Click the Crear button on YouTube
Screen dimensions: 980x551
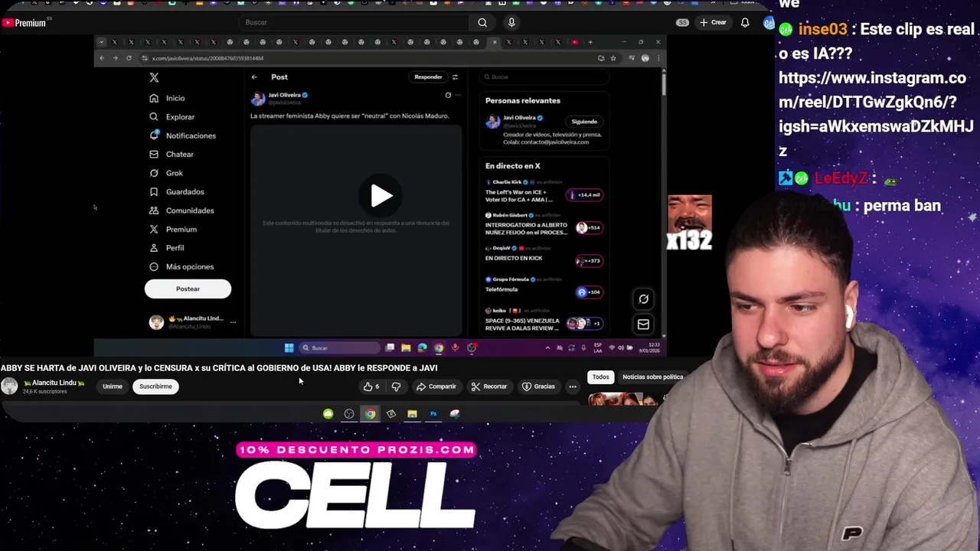[x=713, y=23]
